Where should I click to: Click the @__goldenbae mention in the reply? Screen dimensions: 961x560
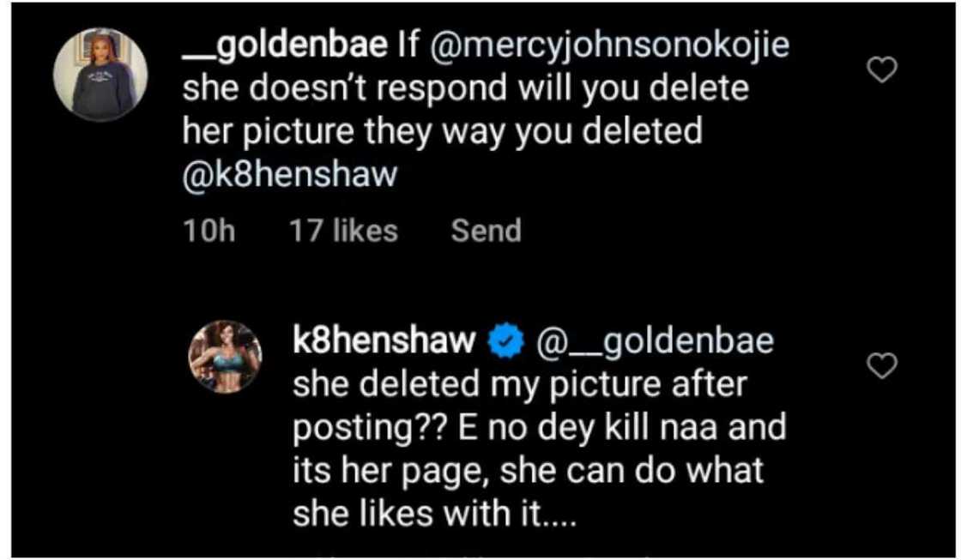point(656,340)
